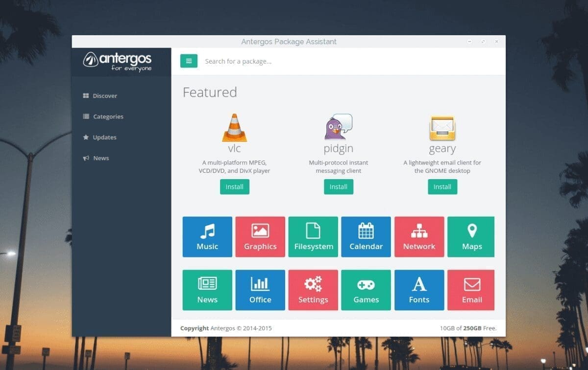The width and height of the screenshot is (588, 370).
Task: Click the Antergos Package Assistant title bar
Action: (x=289, y=42)
